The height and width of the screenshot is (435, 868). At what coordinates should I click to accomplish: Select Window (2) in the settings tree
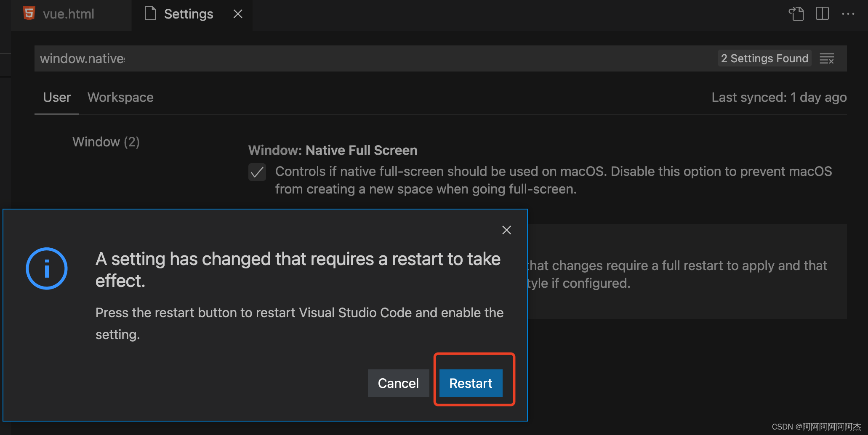click(106, 142)
